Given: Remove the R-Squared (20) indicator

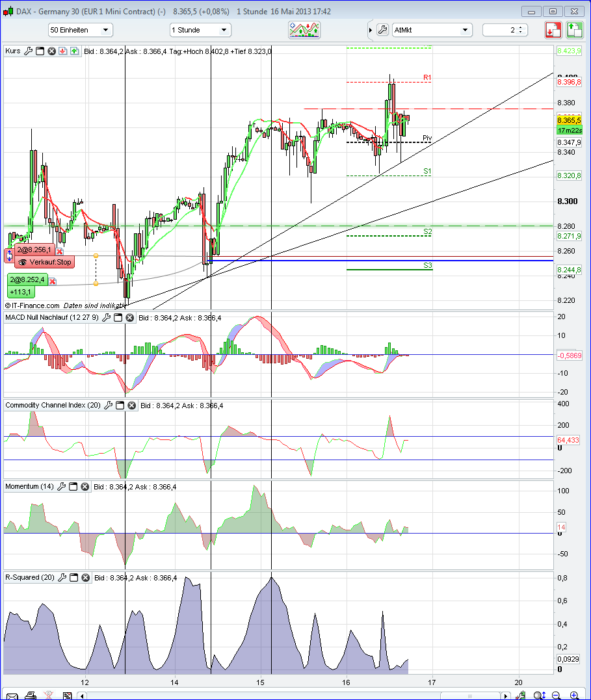Looking at the screenshot, I should point(85,577).
